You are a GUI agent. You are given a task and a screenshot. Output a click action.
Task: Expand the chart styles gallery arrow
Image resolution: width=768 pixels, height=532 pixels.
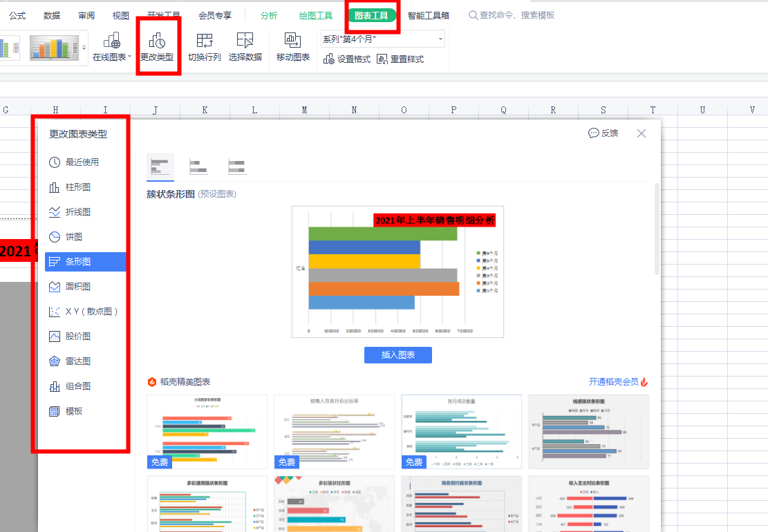(84, 48)
